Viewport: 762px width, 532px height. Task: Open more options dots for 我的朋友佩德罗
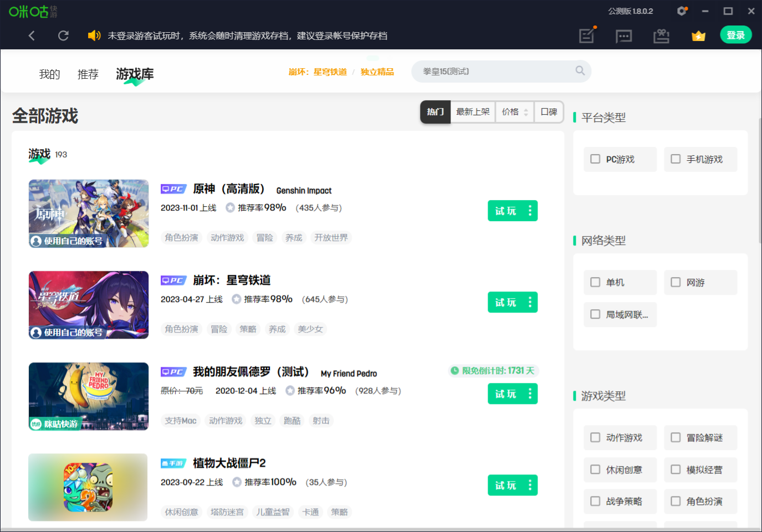[x=530, y=393]
